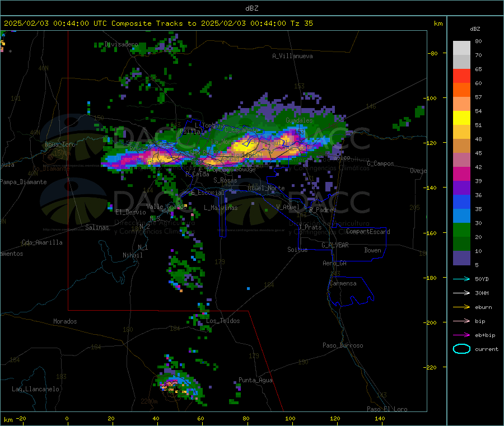Click the 'A_Villanueva' map label
The image size is (504, 426).
pyautogui.click(x=292, y=56)
